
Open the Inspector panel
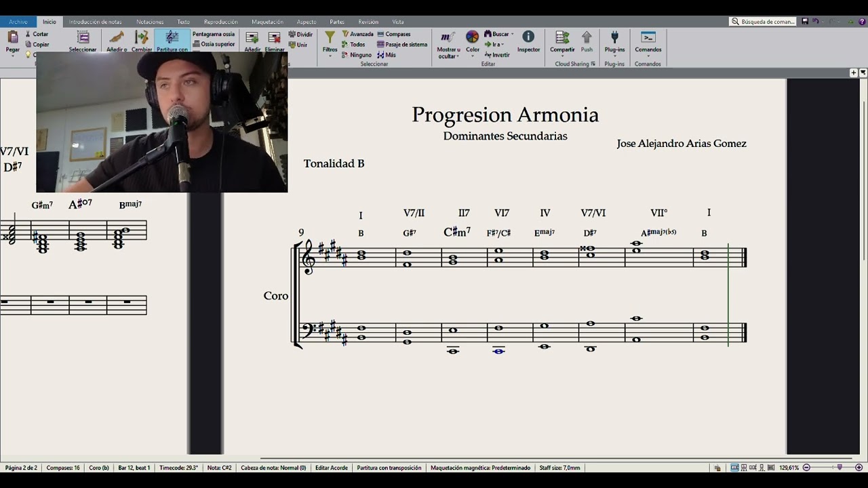[x=528, y=42]
